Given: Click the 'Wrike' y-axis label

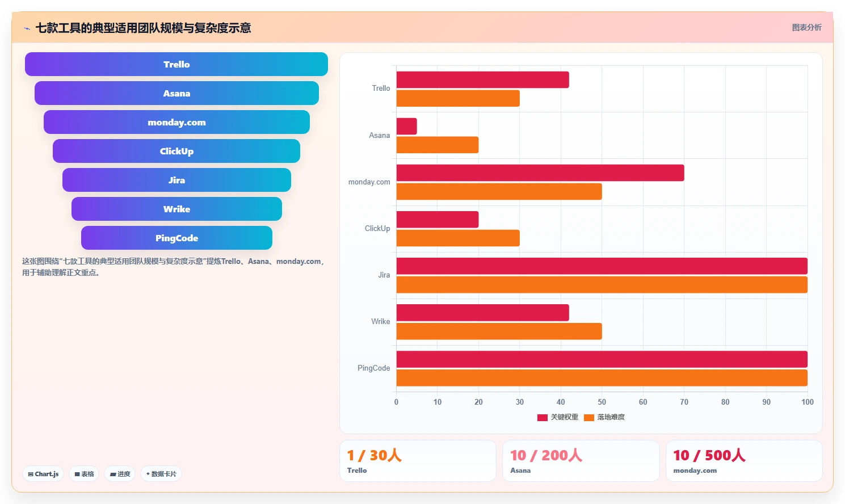Looking at the screenshot, I should click(380, 322).
